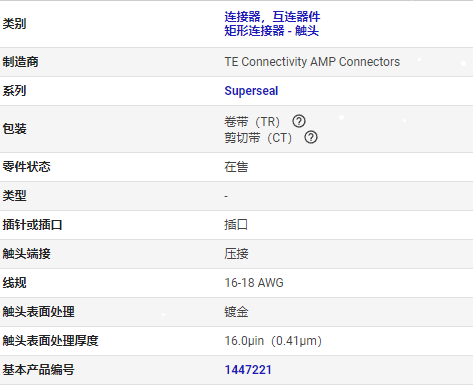
Task: Open the 矩形连接器 - 触头 subcategory link
Action: pyautogui.click(x=271, y=31)
